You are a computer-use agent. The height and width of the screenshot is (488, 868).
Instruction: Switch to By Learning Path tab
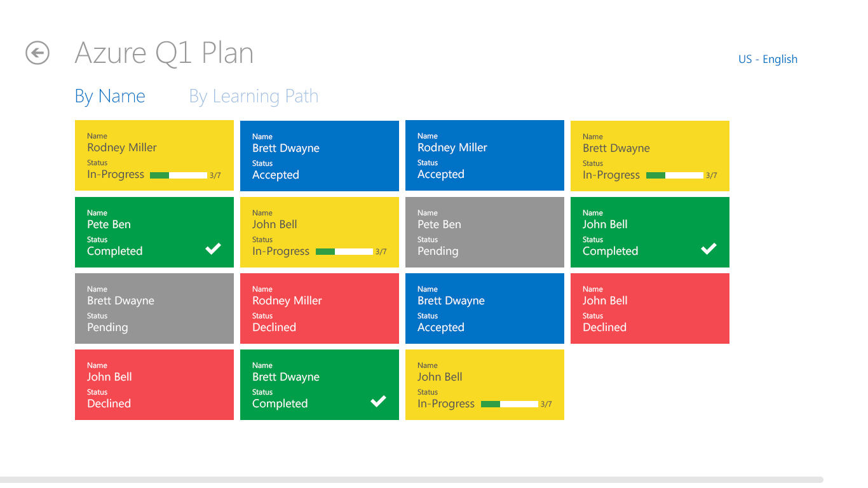coord(254,97)
